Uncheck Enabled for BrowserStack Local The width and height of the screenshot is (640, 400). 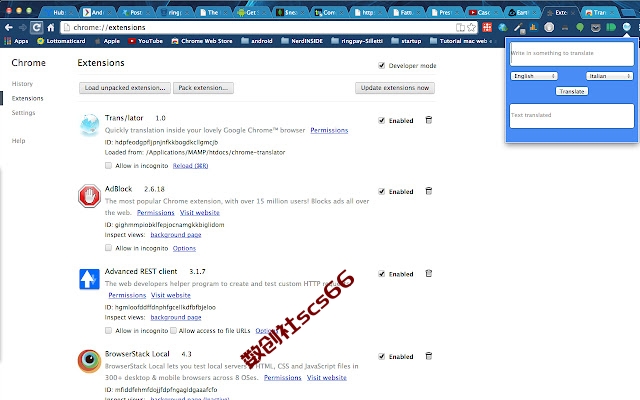382,356
